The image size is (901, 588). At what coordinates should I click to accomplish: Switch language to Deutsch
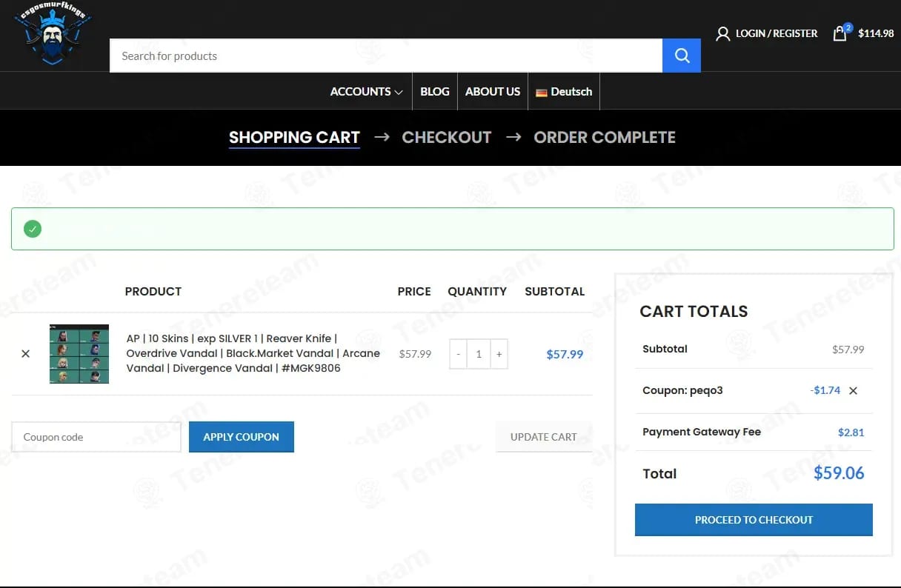[x=564, y=92]
